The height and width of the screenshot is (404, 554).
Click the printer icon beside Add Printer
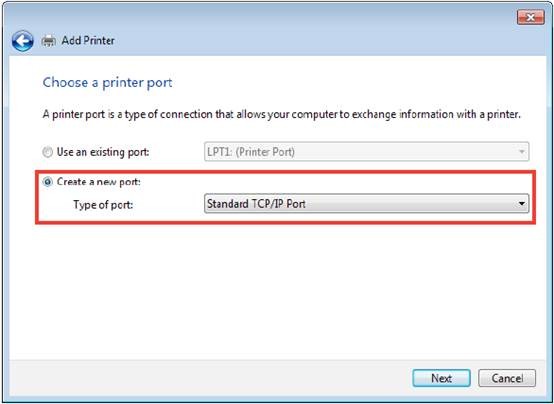(48, 41)
